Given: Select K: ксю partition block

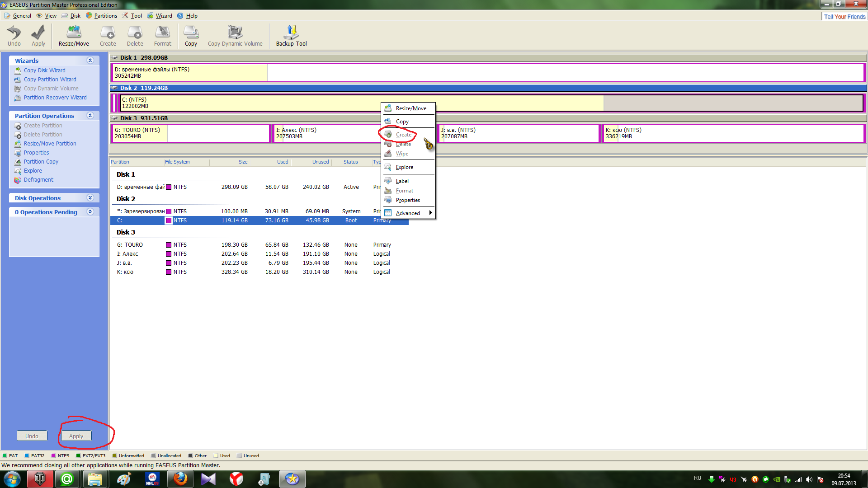Looking at the screenshot, I should tap(733, 133).
